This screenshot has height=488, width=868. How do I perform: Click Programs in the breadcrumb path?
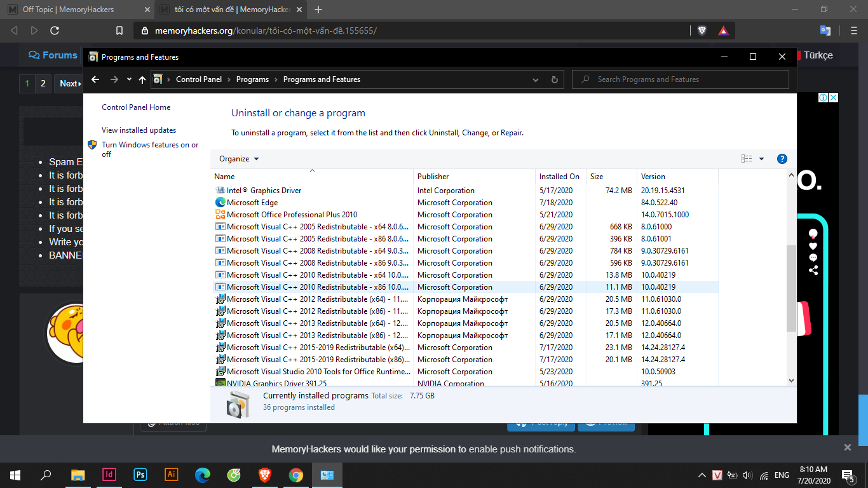252,79
